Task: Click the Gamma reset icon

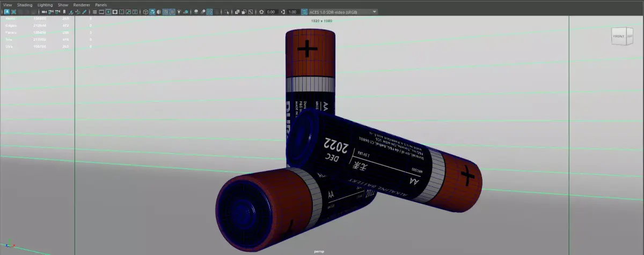Action: point(283,12)
